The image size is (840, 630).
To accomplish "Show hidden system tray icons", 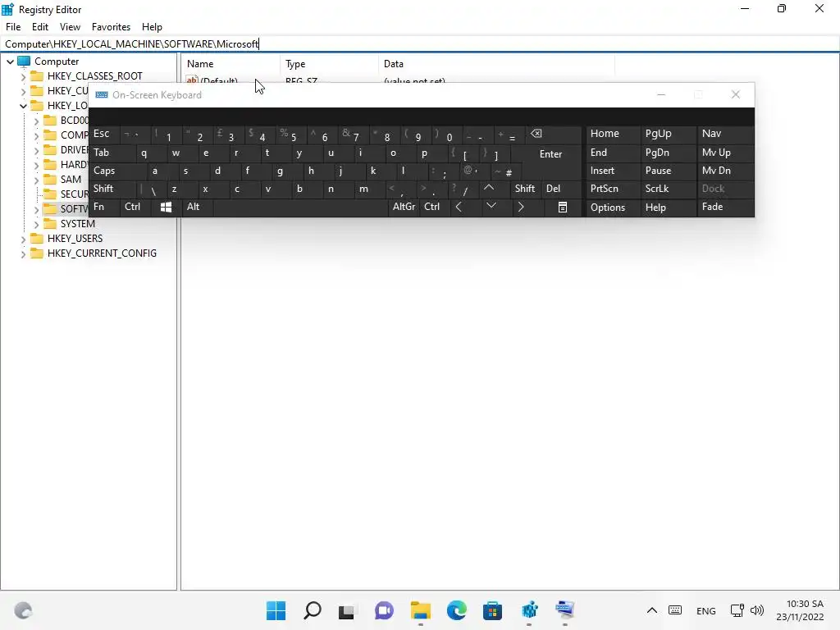I will pos(652,610).
